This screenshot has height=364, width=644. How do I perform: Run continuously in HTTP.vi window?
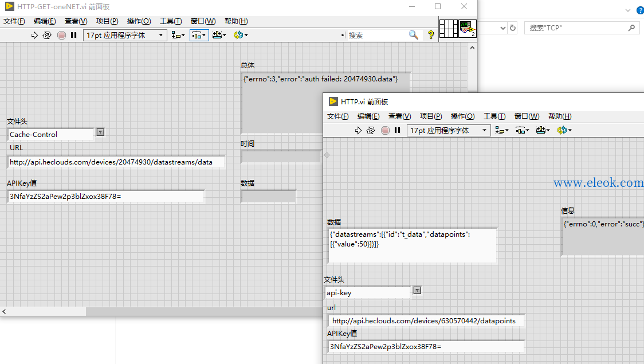point(371,130)
